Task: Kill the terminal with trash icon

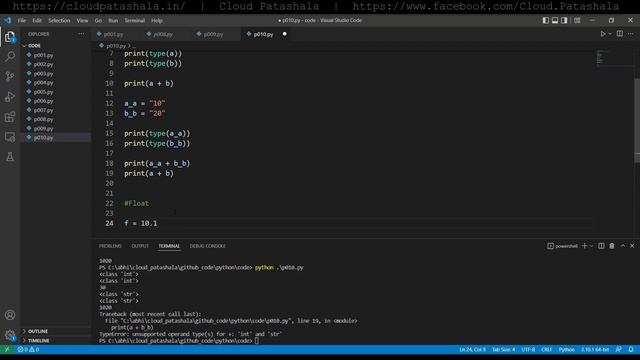Action: click(612, 246)
